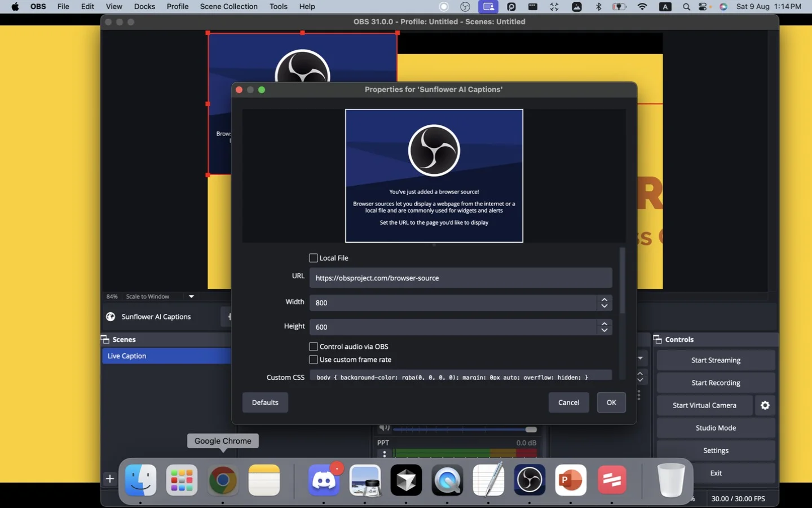Viewport: 812px width, 508px height.
Task: Click the screen sharing icon in menu bar
Action: 488,7
